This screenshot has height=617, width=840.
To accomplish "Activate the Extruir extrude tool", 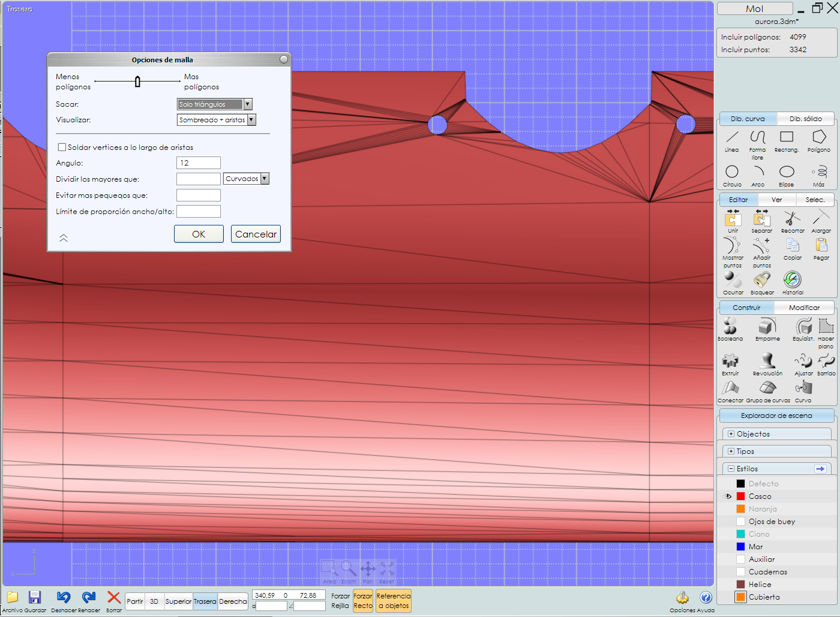I will pos(730,364).
